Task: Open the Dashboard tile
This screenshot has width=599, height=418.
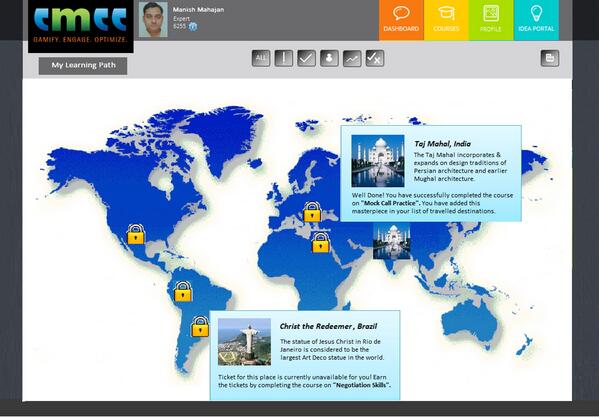Action: [x=401, y=20]
